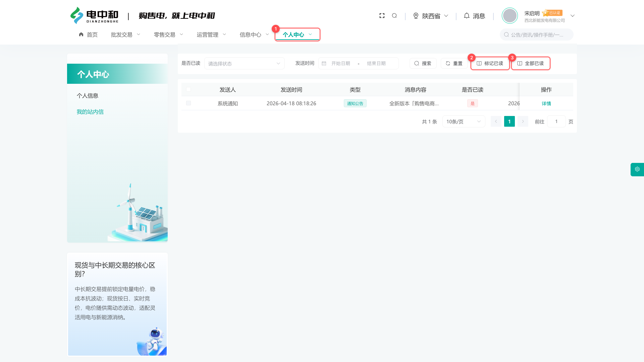Click the 通知公告 type tag
Screen dimensions: 644x362
(x=355, y=104)
